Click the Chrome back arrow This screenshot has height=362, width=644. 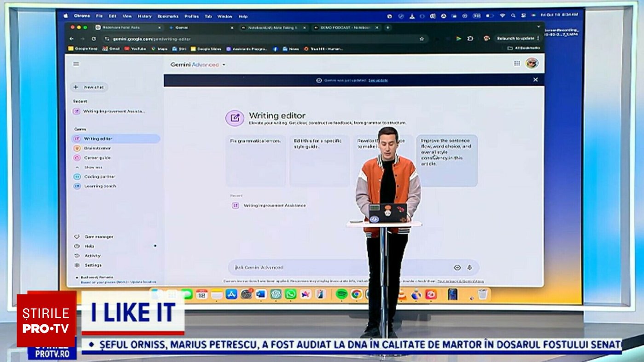tap(71, 39)
